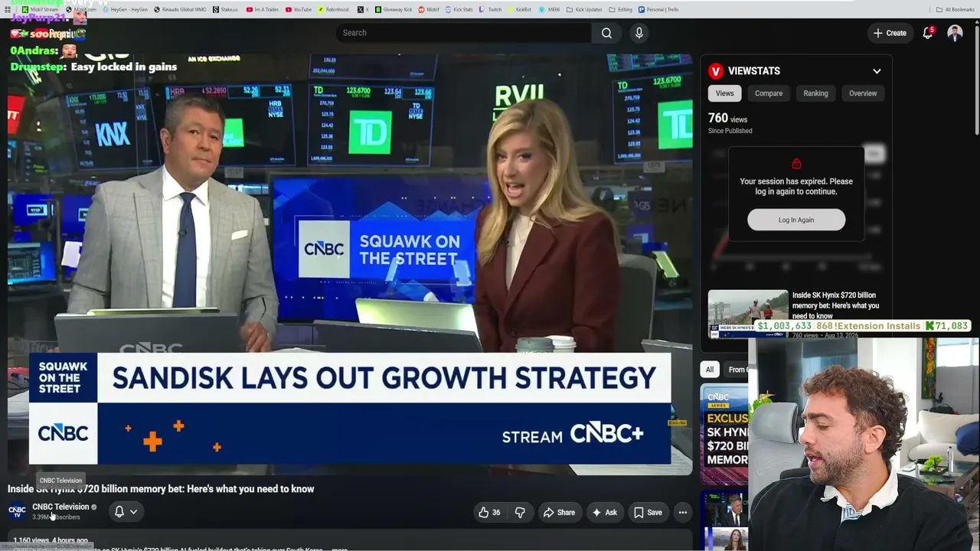This screenshot has height=551, width=980.
Task: Select the All filter chip
Action: tap(710, 370)
